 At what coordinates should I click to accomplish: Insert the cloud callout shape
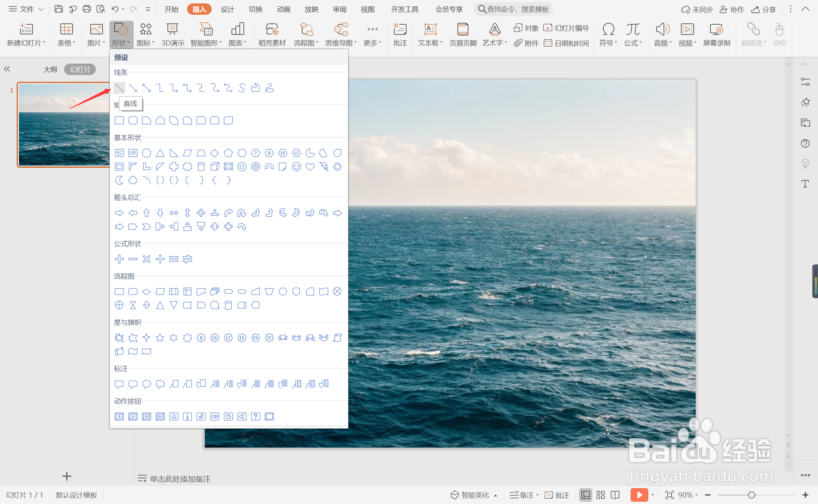(x=160, y=384)
